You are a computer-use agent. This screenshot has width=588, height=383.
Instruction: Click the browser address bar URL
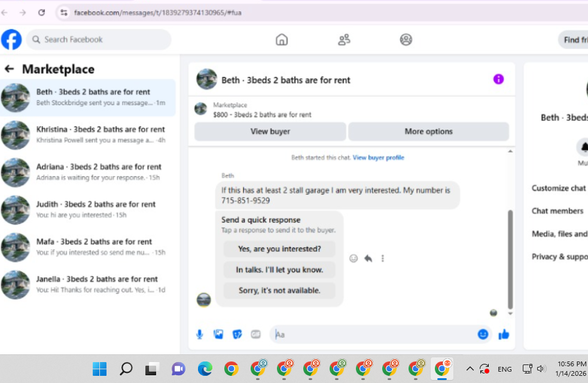click(157, 13)
